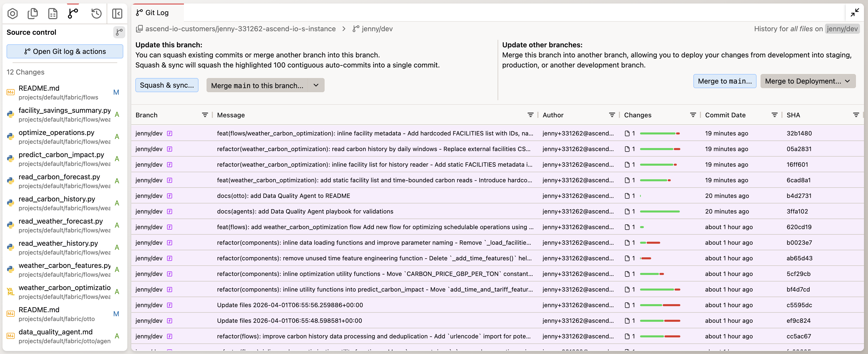Collapse the left sidebar panel
This screenshot has height=354, width=868.
coord(117,14)
